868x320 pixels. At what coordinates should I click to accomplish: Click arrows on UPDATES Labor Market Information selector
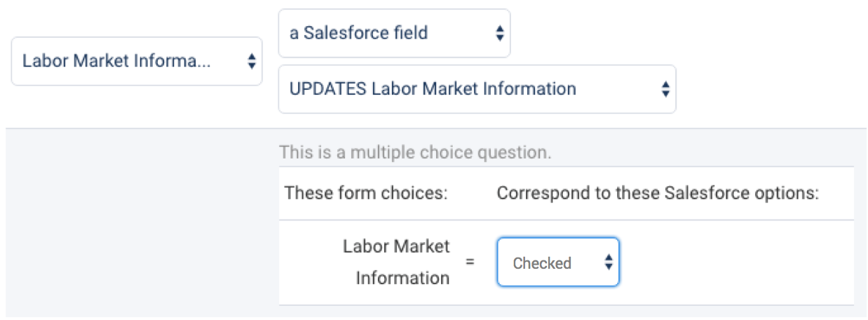point(665,89)
